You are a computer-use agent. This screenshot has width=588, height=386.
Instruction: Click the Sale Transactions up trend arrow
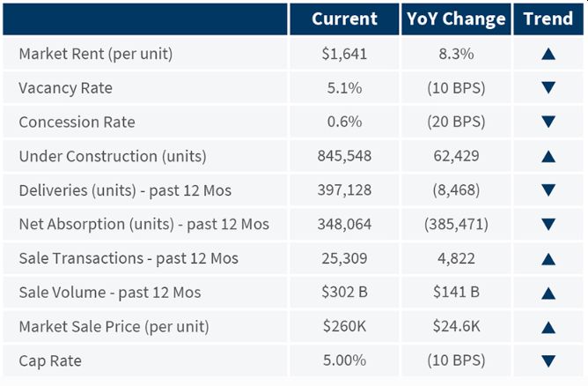[x=549, y=258]
